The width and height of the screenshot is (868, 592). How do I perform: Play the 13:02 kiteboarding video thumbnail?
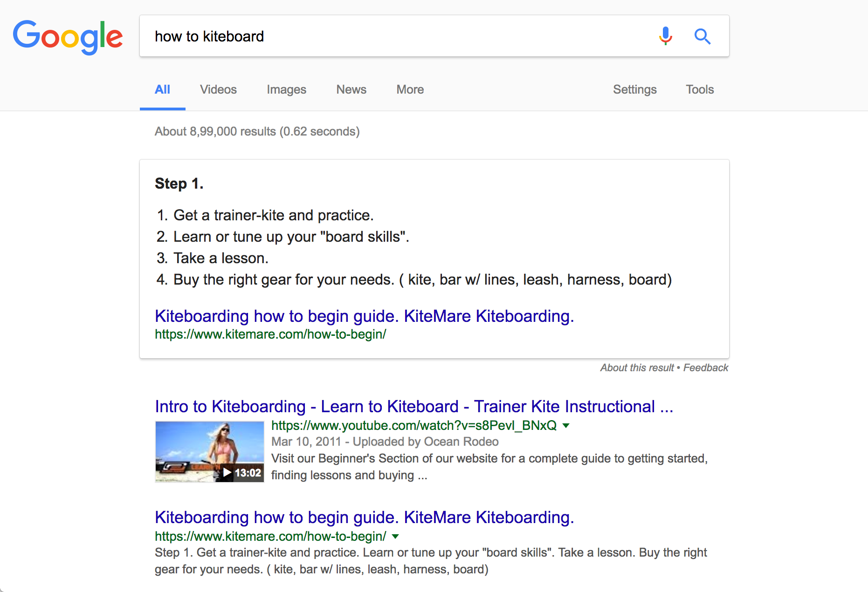209,452
